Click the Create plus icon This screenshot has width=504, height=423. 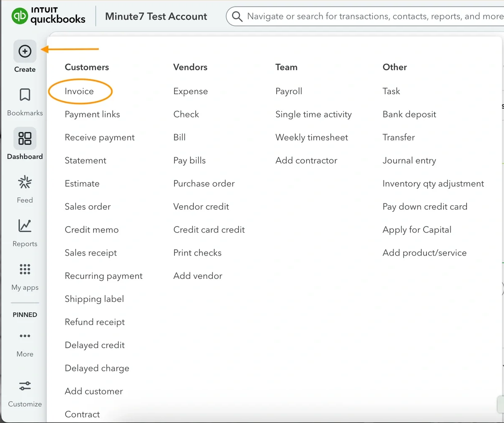(25, 51)
